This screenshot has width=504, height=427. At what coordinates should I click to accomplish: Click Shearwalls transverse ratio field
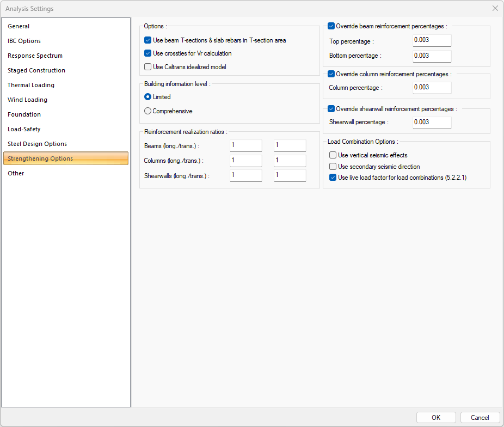[290, 175]
